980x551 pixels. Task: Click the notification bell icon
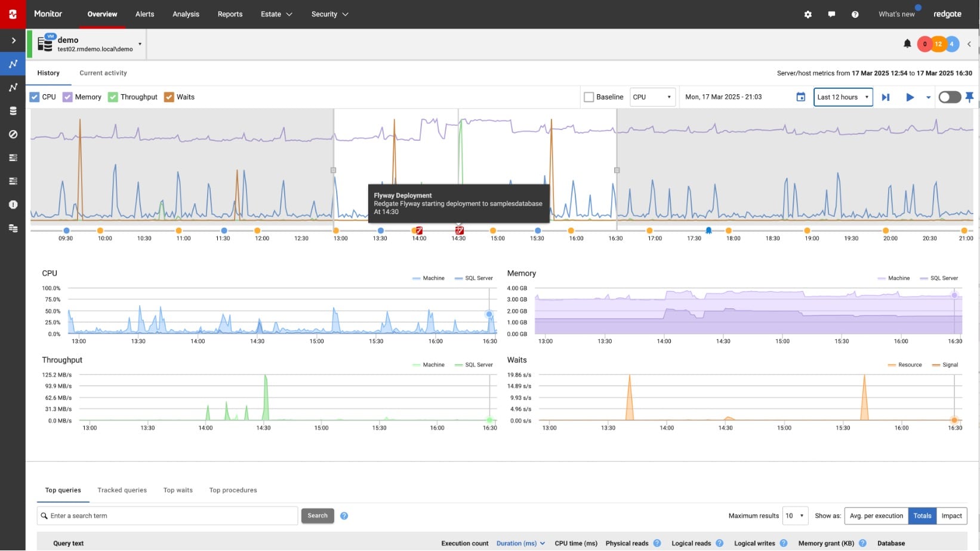[x=907, y=44]
